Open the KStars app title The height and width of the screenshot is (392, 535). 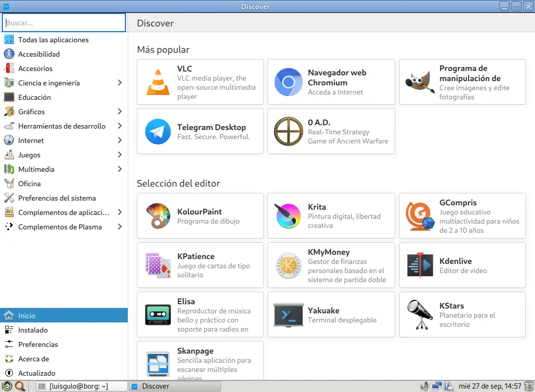pyautogui.click(x=451, y=306)
